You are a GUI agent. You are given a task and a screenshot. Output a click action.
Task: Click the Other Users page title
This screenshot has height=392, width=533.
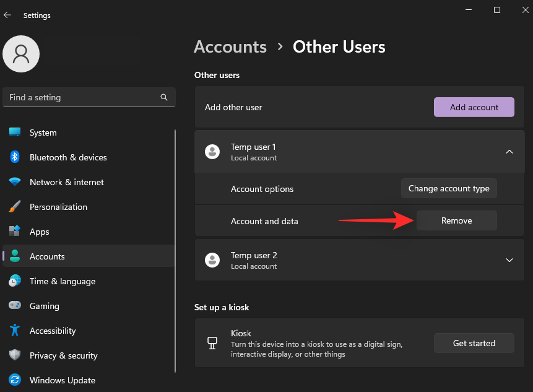[339, 47]
